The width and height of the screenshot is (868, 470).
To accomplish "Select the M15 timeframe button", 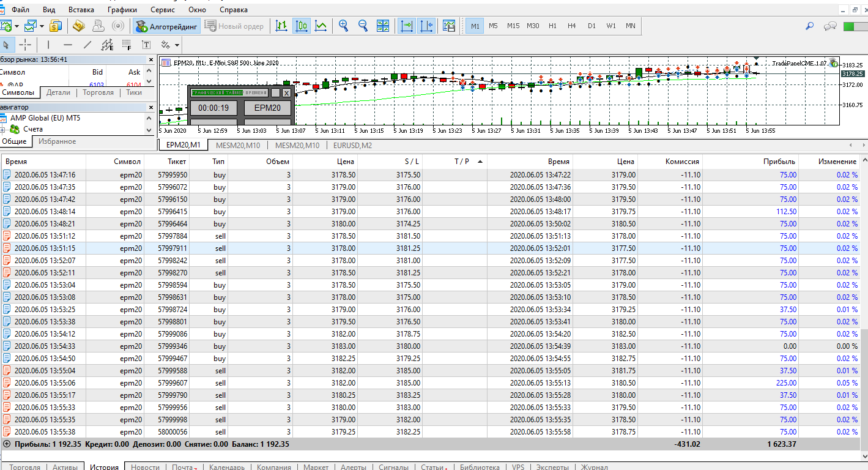I will (x=513, y=26).
